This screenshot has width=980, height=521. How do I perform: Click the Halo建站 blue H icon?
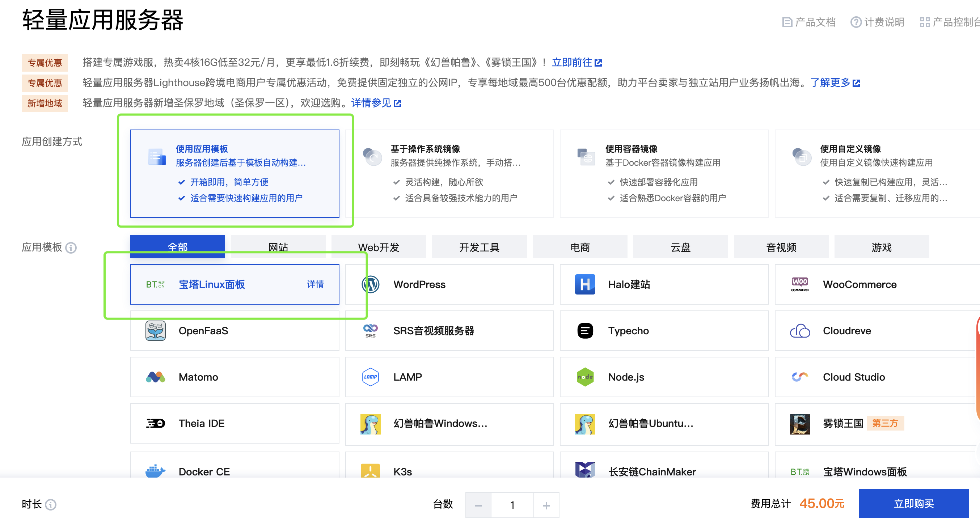[x=585, y=284]
